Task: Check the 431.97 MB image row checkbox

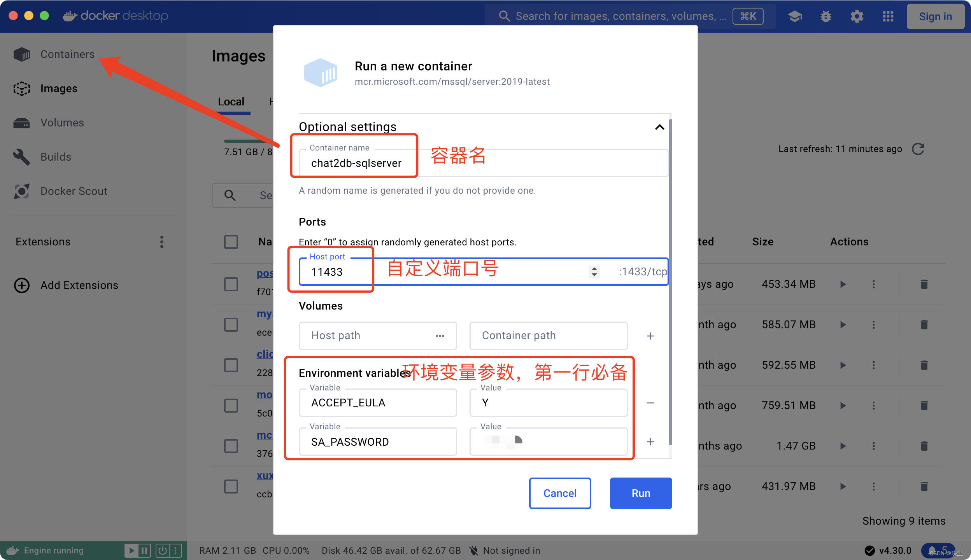Action: click(231, 486)
